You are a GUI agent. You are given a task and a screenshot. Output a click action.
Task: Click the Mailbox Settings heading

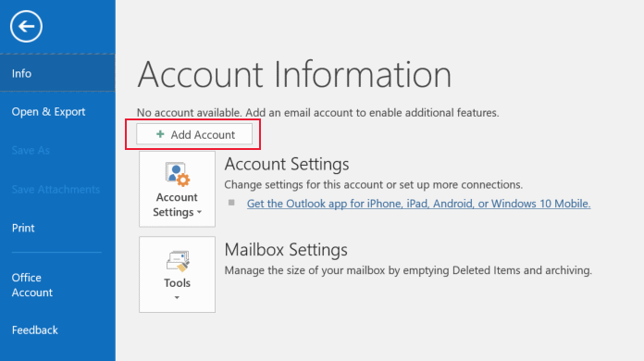pyautogui.click(x=286, y=250)
